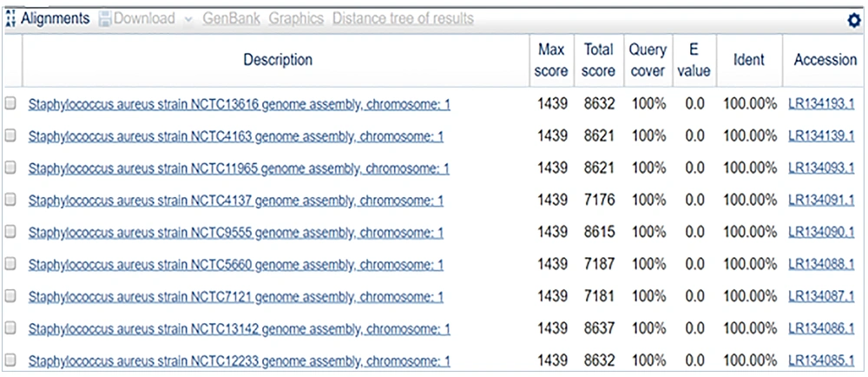
Task: Open the GenBank view
Action: (232, 18)
